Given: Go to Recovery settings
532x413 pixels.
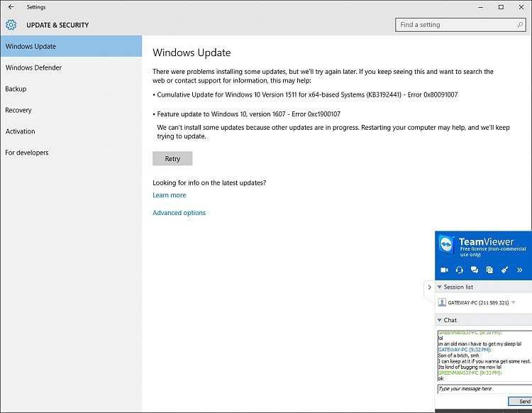Looking at the screenshot, I should click(x=71, y=110).
